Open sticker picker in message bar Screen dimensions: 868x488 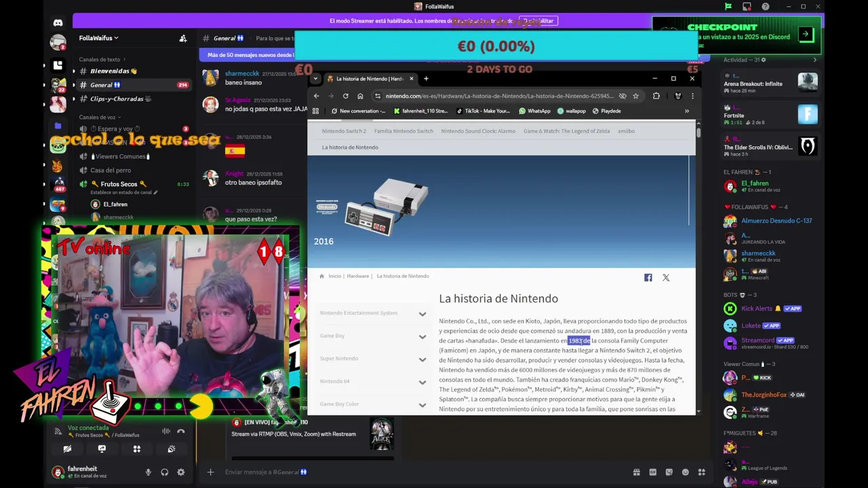click(x=669, y=472)
